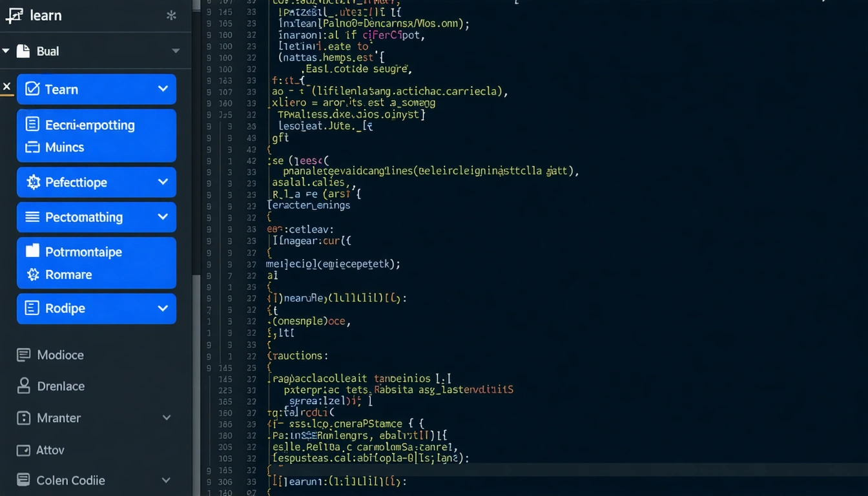Expand the Colen Codiie chevron
The image size is (868, 496).
pos(166,480)
